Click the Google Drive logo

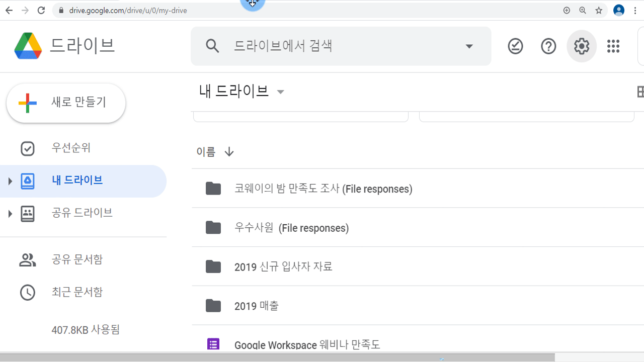[x=28, y=46]
